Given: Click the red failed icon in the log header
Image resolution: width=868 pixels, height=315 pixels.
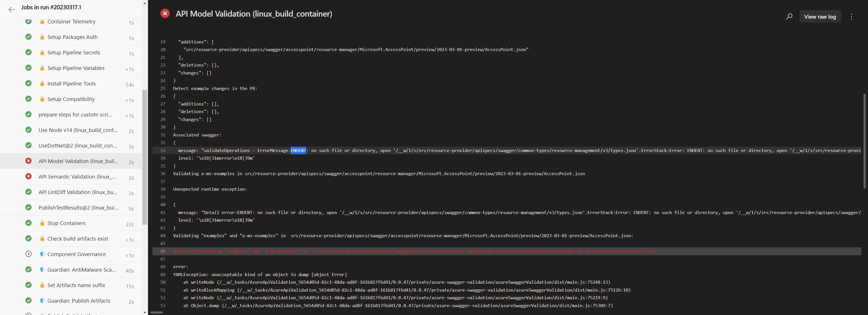Looking at the screenshot, I should point(165,14).
